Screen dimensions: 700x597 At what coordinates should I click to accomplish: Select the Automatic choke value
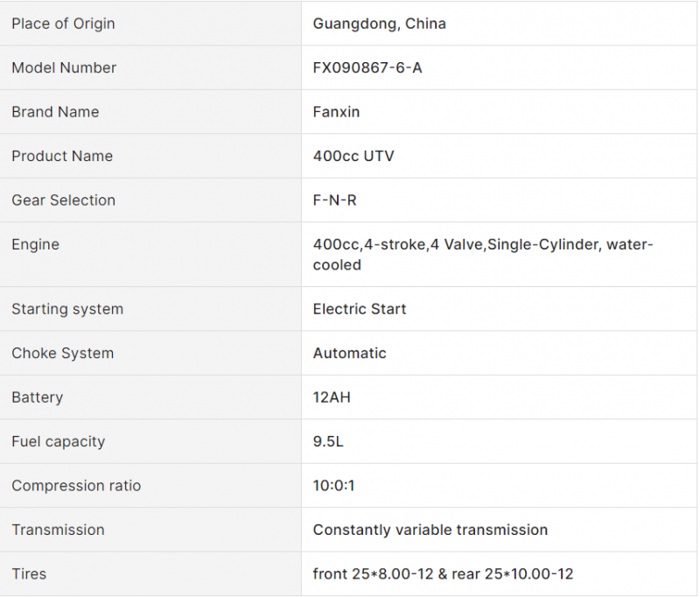click(349, 353)
